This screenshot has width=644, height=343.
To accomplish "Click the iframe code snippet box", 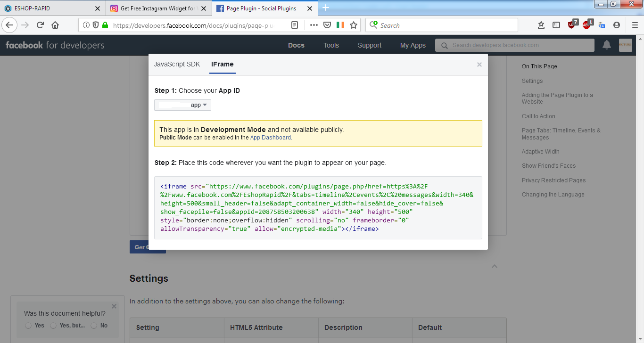I will click(318, 208).
